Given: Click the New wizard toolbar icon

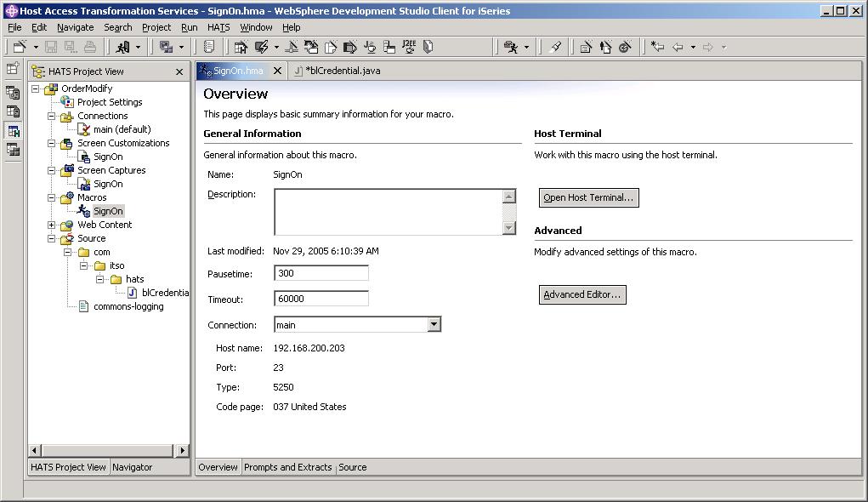Looking at the screenshot, I should tap(20, 47).
